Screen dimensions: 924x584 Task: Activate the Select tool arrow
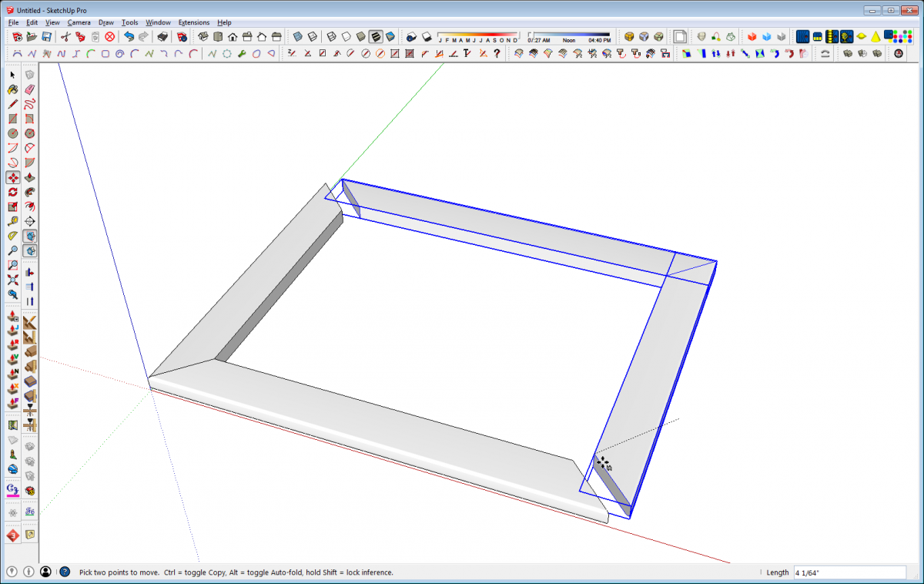click(12, 74)
